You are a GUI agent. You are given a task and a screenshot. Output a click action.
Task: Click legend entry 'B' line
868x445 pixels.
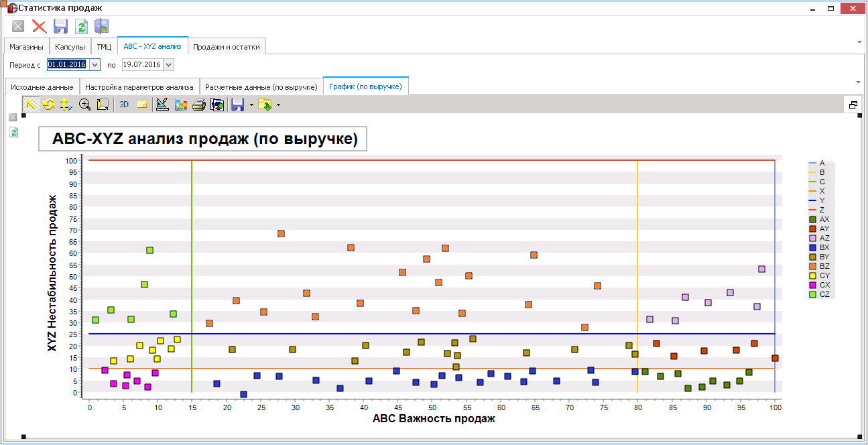[816, 172]
